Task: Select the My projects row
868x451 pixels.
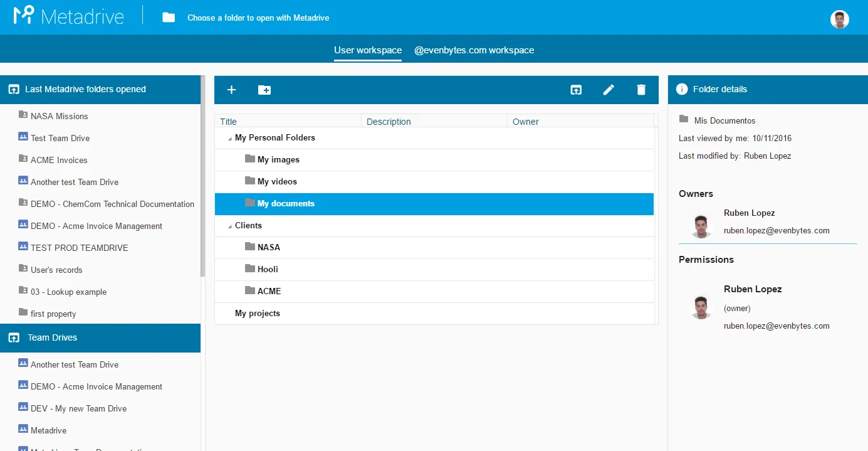Action: pos(434,314)
